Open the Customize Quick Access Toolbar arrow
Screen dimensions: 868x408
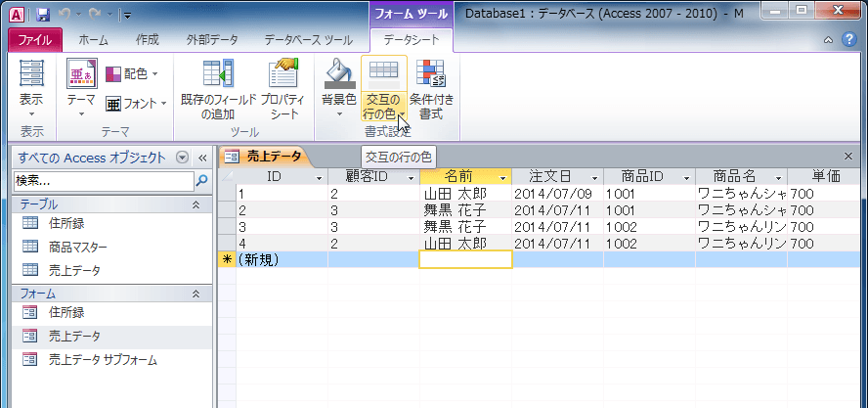pos(127,15)
